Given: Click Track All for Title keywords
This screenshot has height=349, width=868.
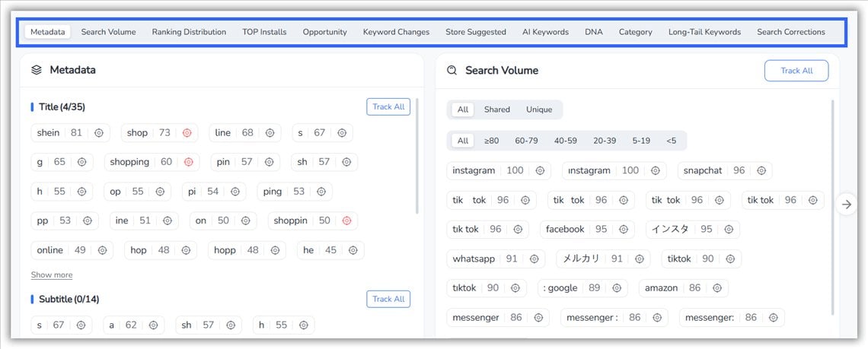Looking at the screenshot, I should point(388,106).
